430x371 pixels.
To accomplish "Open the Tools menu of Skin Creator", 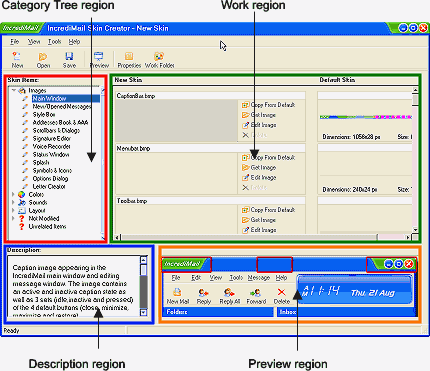I will 54,42.
